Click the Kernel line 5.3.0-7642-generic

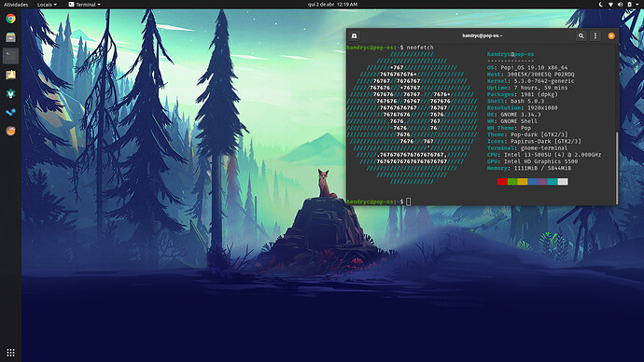click(x=531, y=81)
